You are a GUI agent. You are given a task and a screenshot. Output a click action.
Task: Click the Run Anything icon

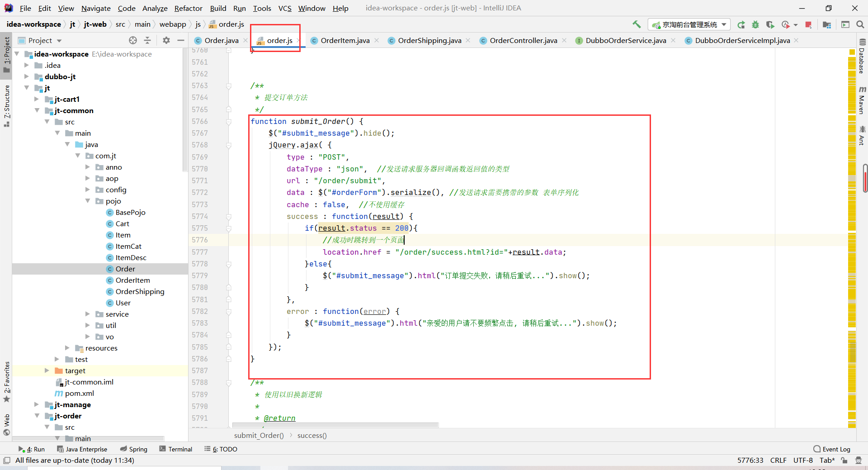click(845, 24)
